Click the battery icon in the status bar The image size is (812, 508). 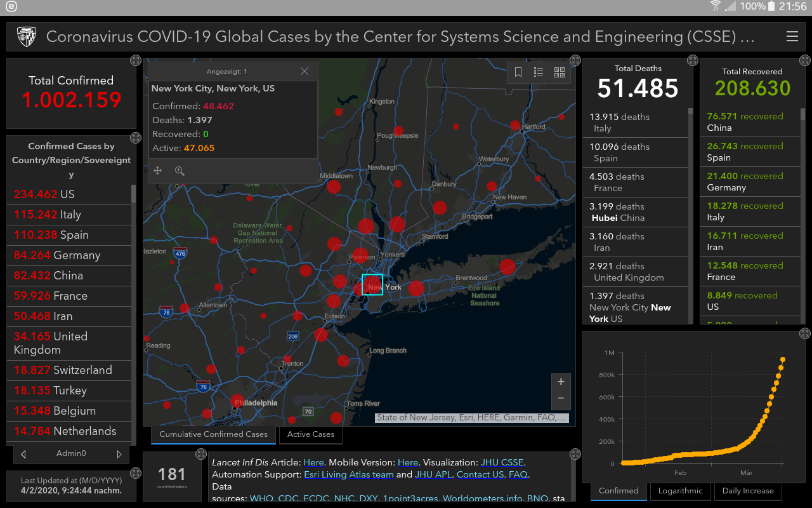pos(771,6)
